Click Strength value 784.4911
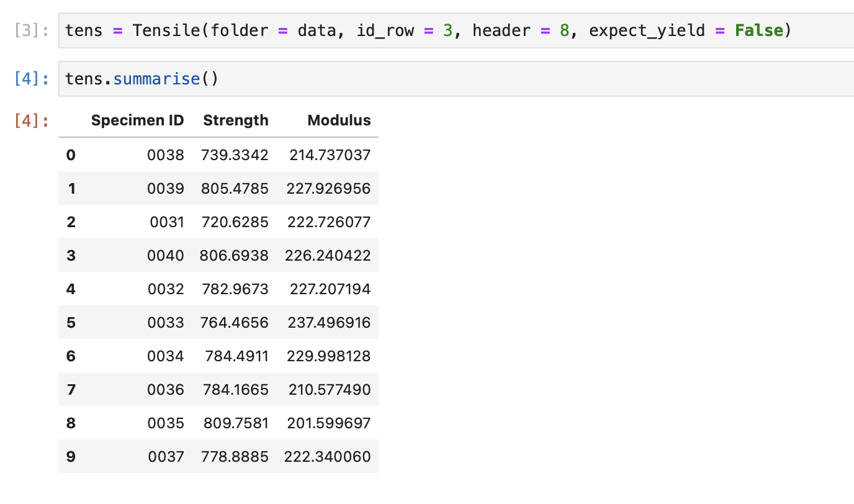The height and width of the screenshot is (504, 854). click(236, 356)
